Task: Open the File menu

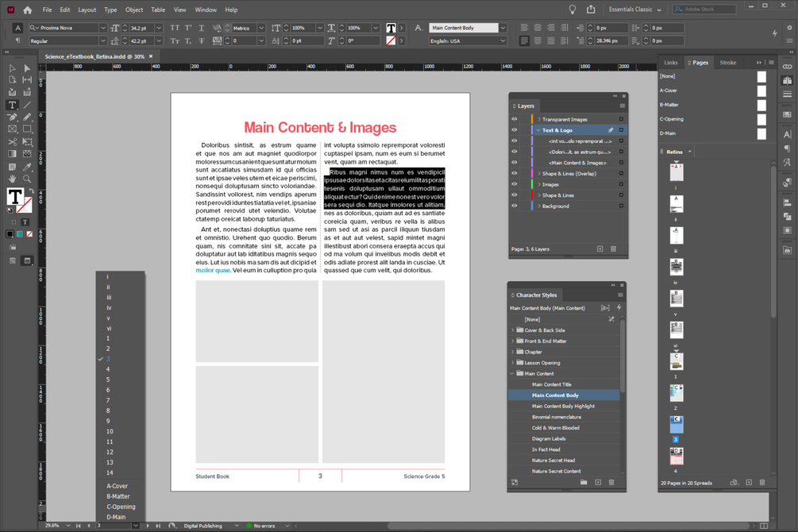Action: click(x=48, y=10)
